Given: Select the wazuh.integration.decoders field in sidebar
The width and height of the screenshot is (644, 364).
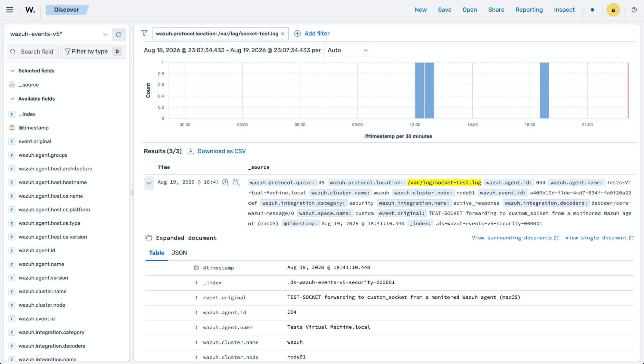Looking at the screenshot, I should [52, 346].
